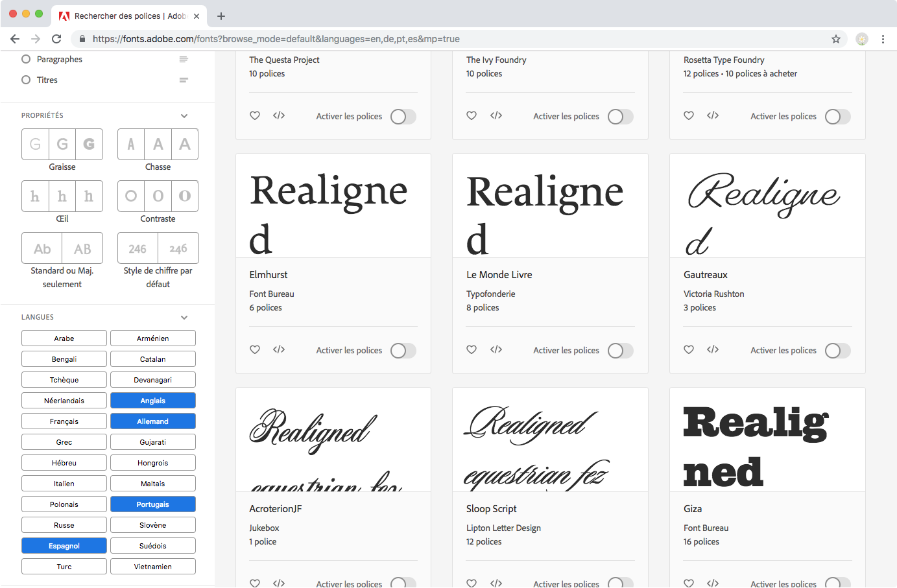Select lining figures number option
This screenshot has width=897, height=588.
(138, 248)
